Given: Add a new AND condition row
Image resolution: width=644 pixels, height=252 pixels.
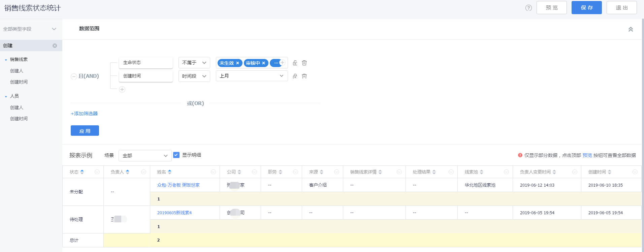Looking at the screenshot, I should (122, 89).
